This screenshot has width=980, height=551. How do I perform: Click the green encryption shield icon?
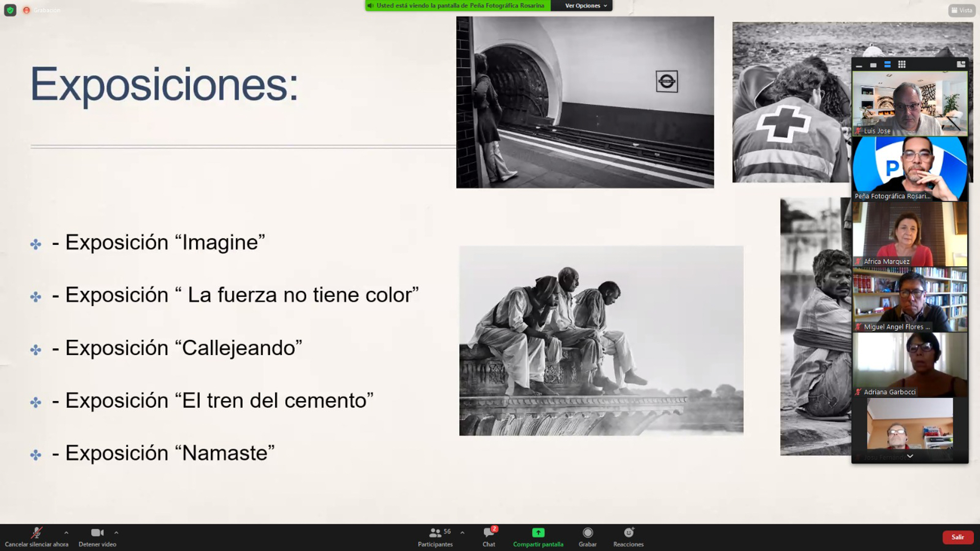tap(10, 10)
